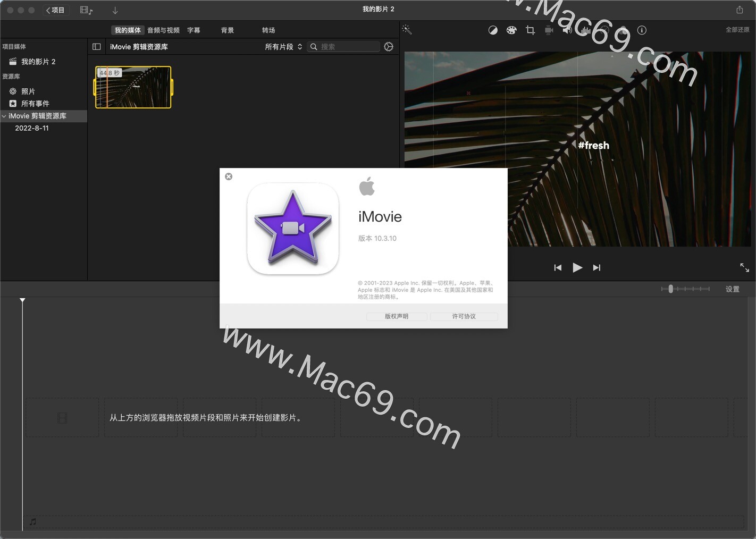Viewport: 756px width, 539px height.
Task: Skip to next clip
Action: click(x=597, y=267)
